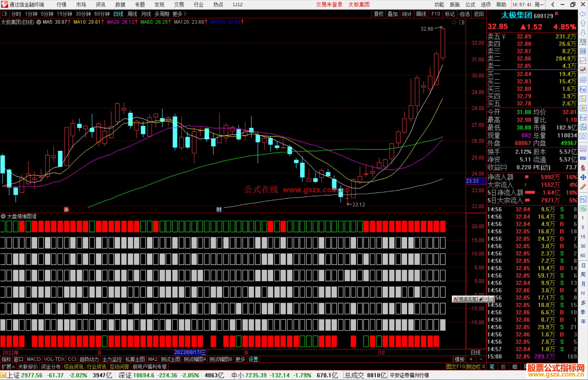Open the tree structure sidebar icon
The image size is (588, 380).
583,99
